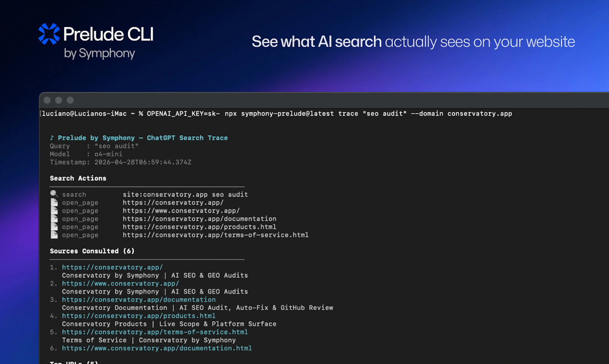Image resolution: width=609 pixels, height=364 pixels.
Task: Click the page icon beside the open_page documentation row
Action: (x=54, y=219)
